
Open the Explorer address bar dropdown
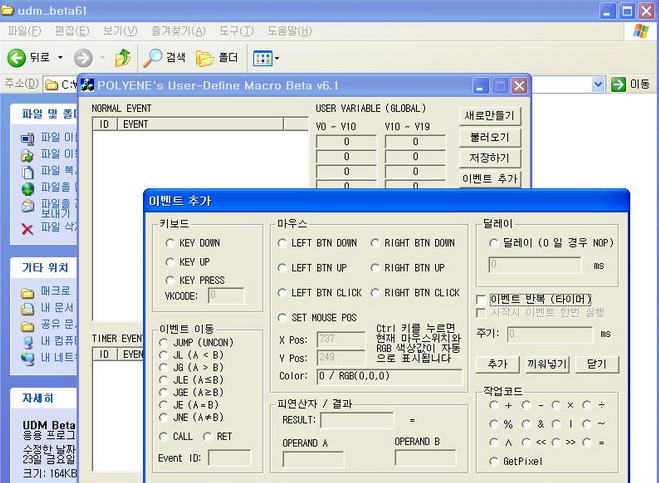[598, 84]
